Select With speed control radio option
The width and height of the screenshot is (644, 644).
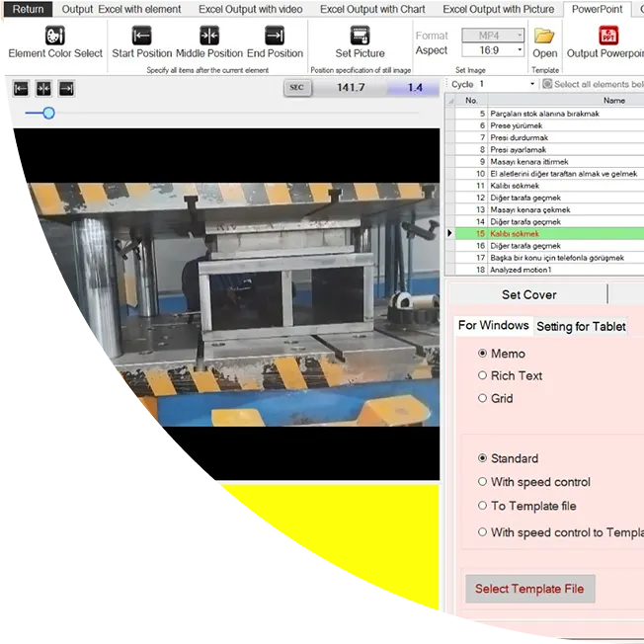(483, 482)
